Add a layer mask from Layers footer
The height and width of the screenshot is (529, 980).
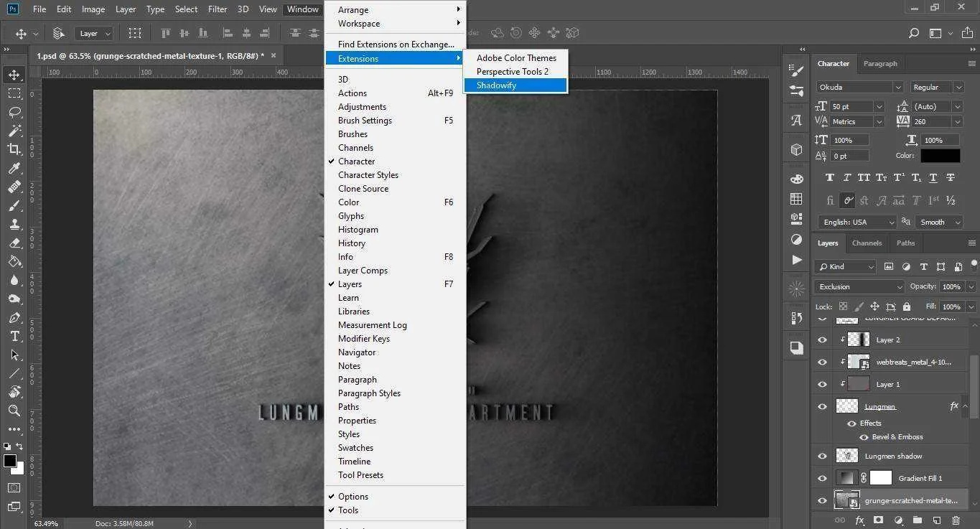pos(878,520)
